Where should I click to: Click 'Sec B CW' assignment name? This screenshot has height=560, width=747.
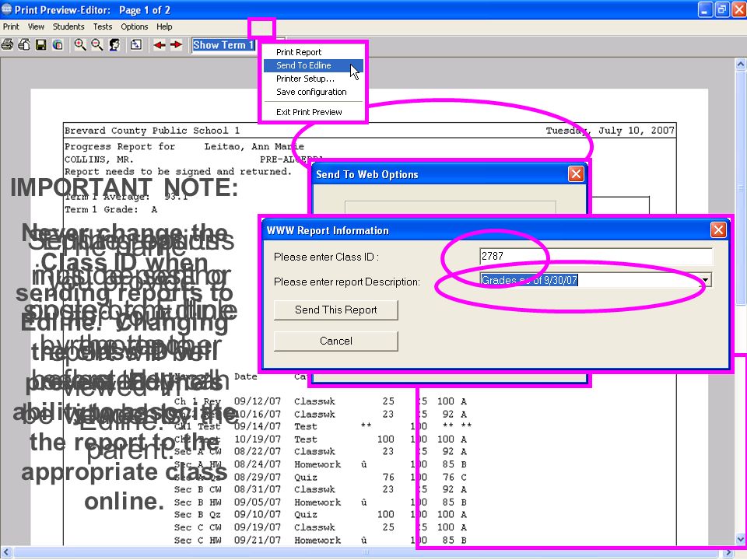[x=198, y=489]
